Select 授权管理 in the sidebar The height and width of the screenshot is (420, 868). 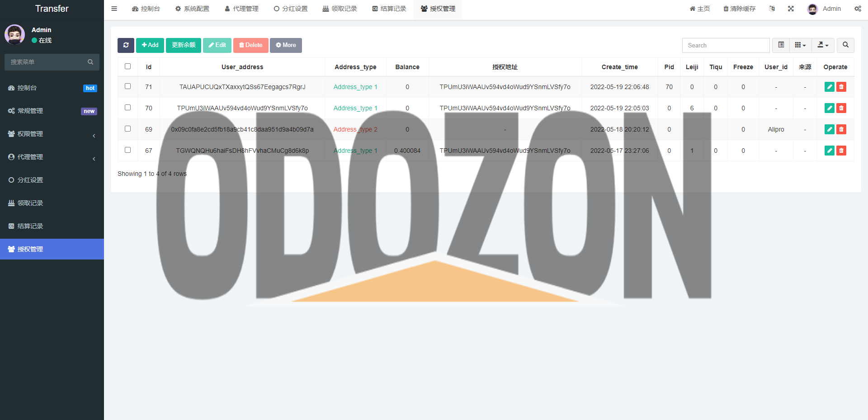coord(52,249)
